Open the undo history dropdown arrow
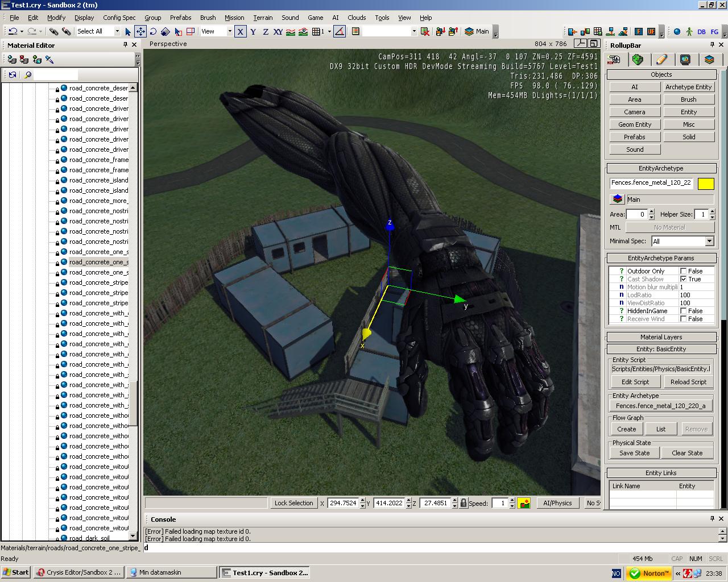The image size is (728, 582). coord(22,31)
